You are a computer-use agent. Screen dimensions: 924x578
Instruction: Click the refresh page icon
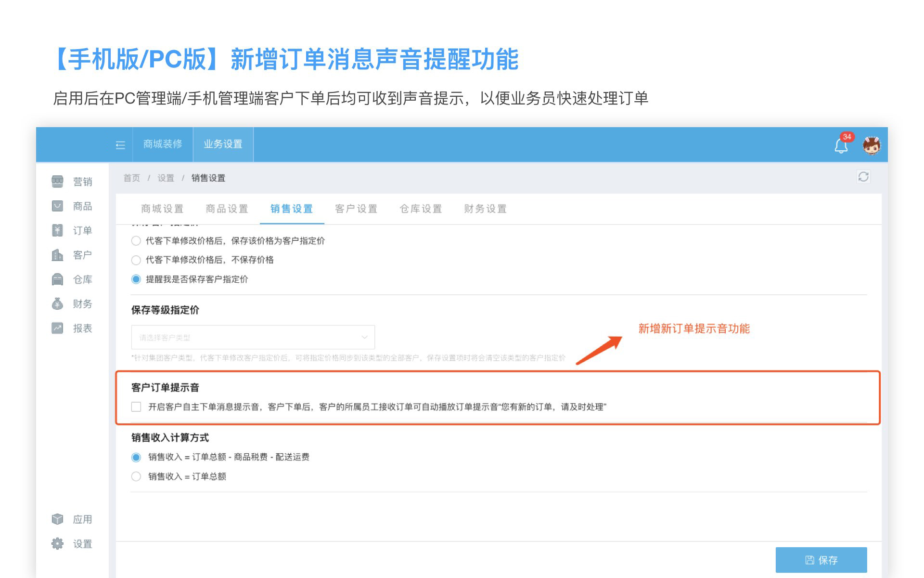pos(863,177)
